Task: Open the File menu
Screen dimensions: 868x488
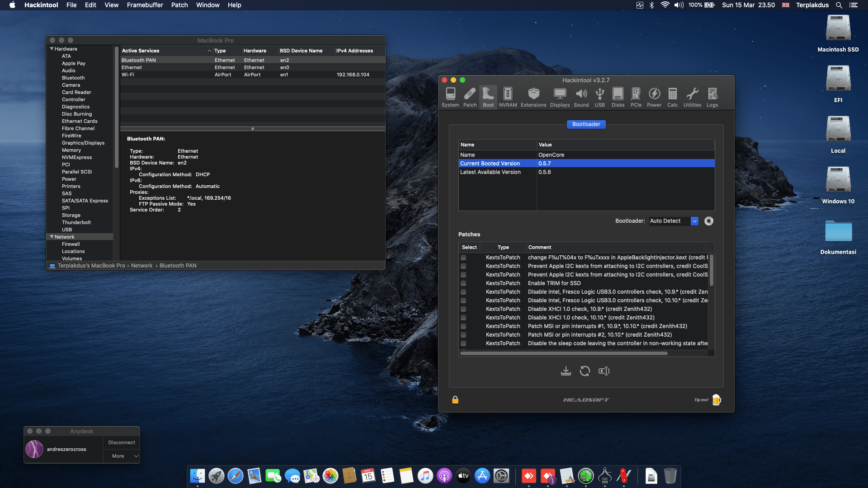Action: coord(71,5)
